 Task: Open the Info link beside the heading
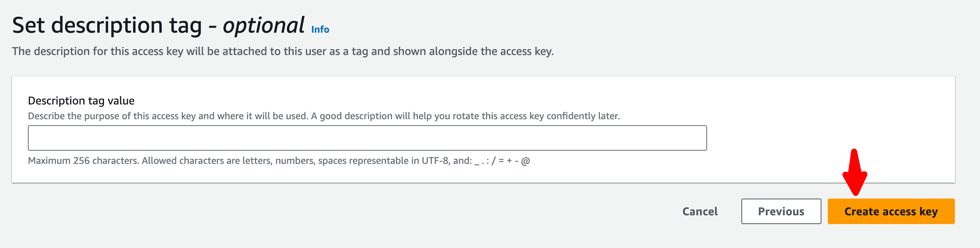pos(320,30)
